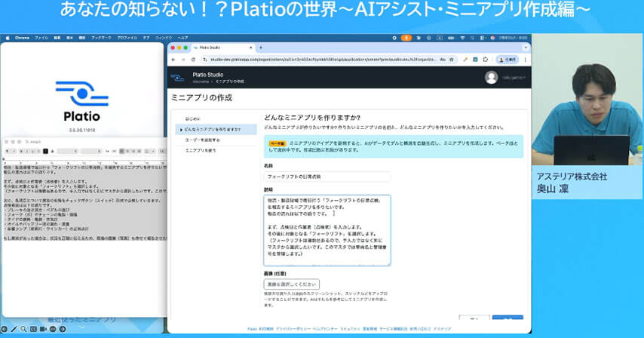Open the paragraph style dropdown in text editor
The image size is (644, 338).
click(10, 152)
